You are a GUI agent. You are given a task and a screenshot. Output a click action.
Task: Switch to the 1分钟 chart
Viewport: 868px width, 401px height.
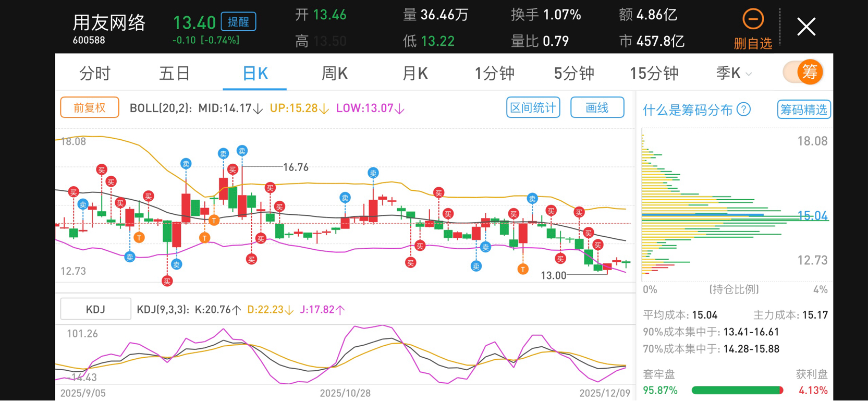[494, 74]
